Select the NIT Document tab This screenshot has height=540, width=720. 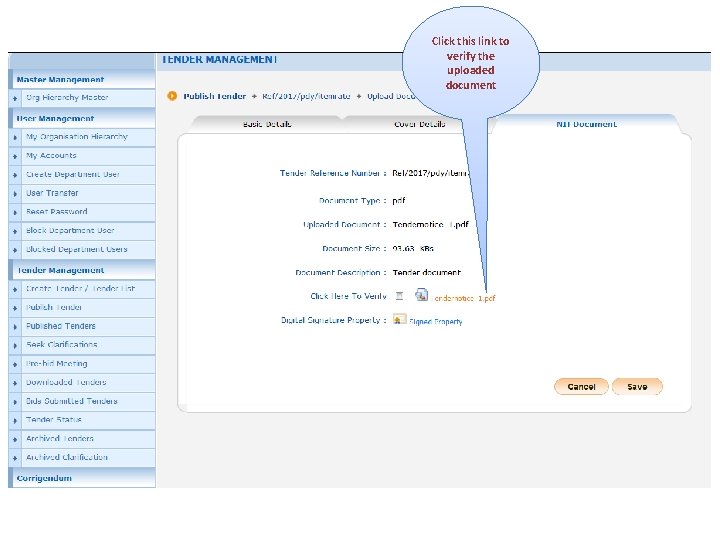point(586,124)
